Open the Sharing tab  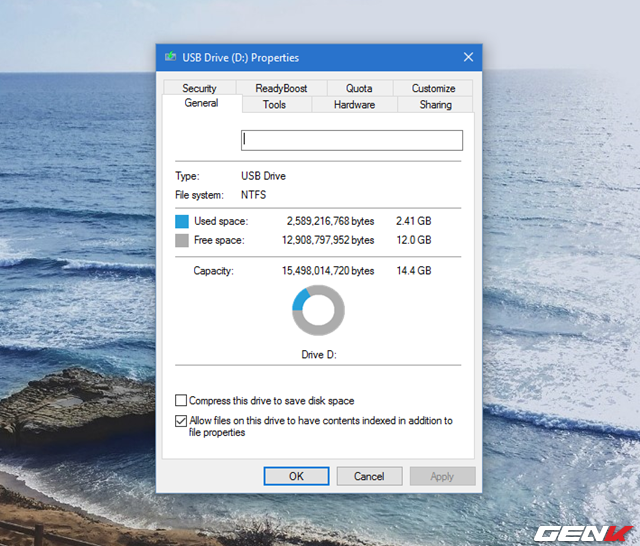435,104
